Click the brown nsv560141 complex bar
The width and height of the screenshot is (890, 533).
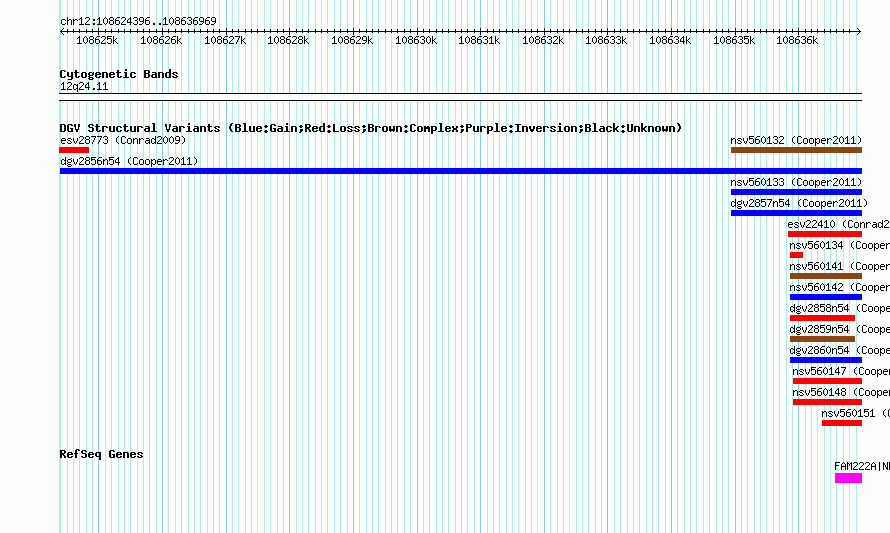[826, 276]
